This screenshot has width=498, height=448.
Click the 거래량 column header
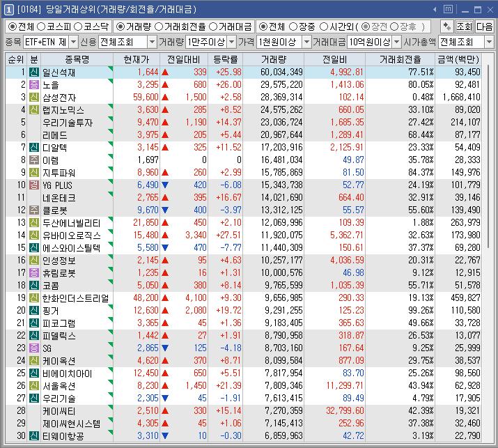[x=274, y=59]
